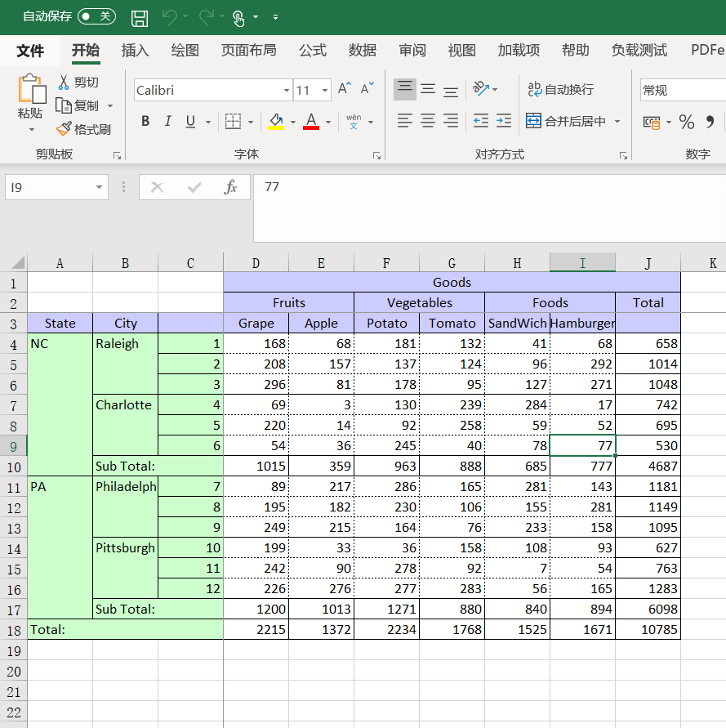Open the Customize Quick Access Toolbar dropdown
Screen dimensions: 726x728
point(276,17)
